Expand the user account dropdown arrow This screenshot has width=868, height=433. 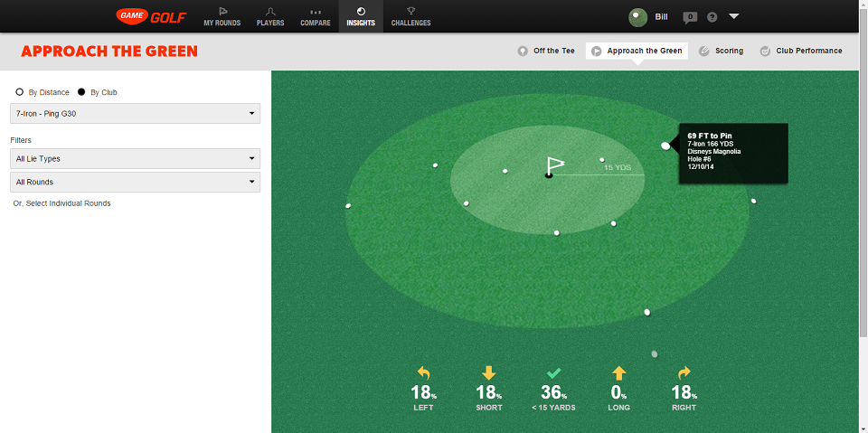tap(733, 16)
